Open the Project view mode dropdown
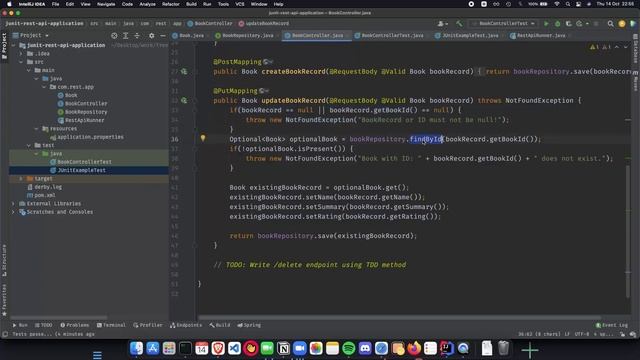Screen dimensions: 640x360 31,36
